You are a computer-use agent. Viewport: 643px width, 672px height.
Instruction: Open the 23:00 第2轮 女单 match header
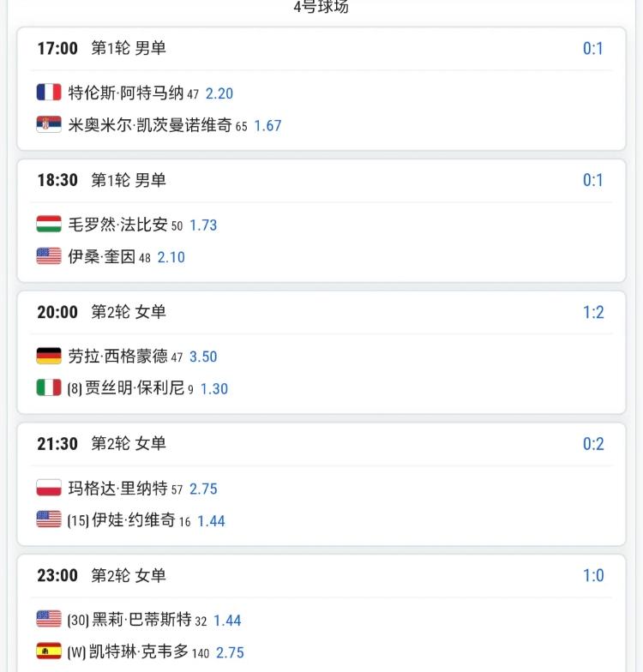(x=321, y=576)
